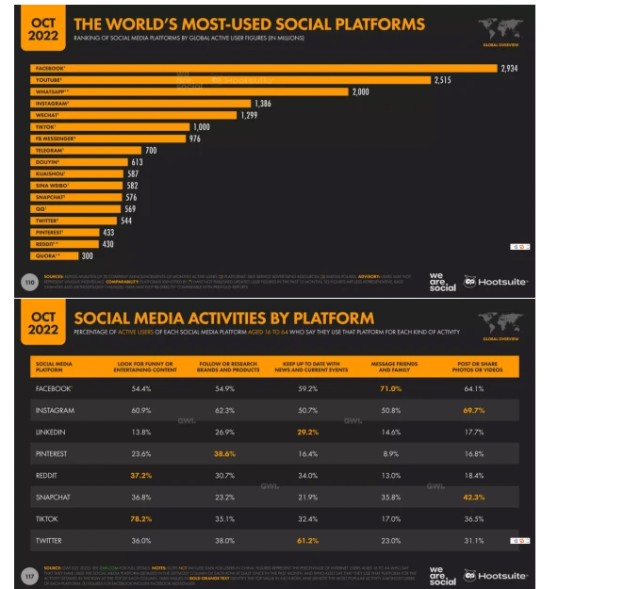Image resolution: width=640 pixels, height=589 pixels.
Task: Click the Instagram bar label in the chart
Action: pos(52,104)
